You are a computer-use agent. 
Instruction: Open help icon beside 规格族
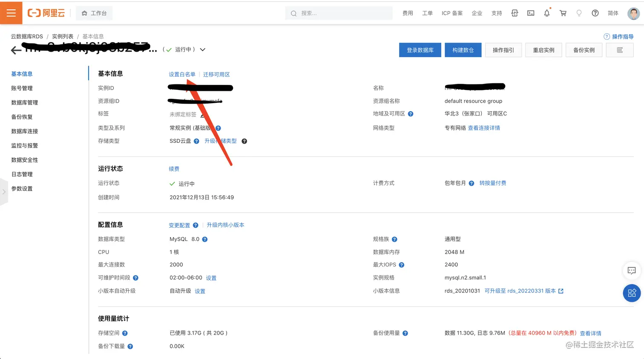[394, 239]
